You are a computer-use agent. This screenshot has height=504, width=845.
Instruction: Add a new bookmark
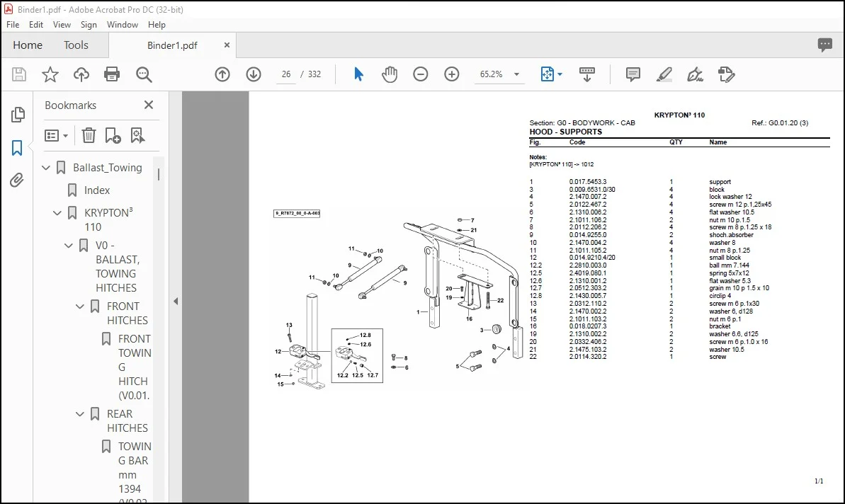point(113,135)
